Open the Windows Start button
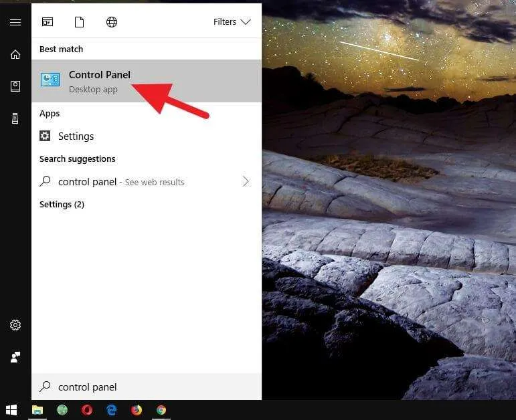 pos(11,410)
